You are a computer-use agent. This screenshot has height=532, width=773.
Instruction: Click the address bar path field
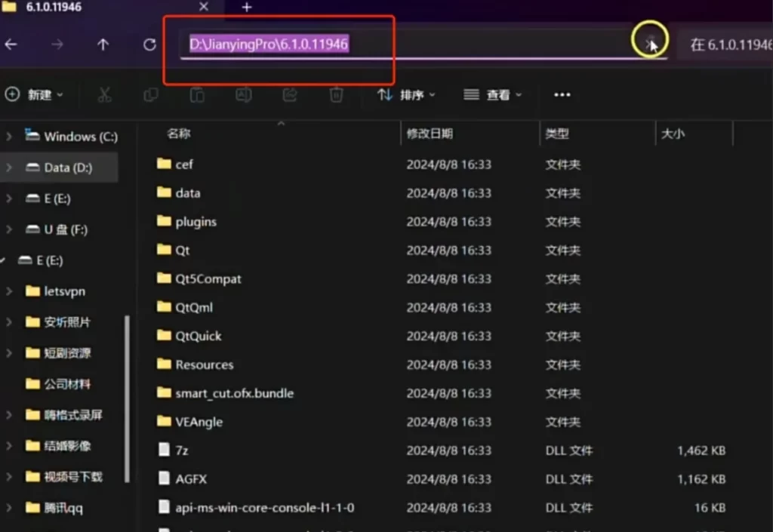[424, 45]
